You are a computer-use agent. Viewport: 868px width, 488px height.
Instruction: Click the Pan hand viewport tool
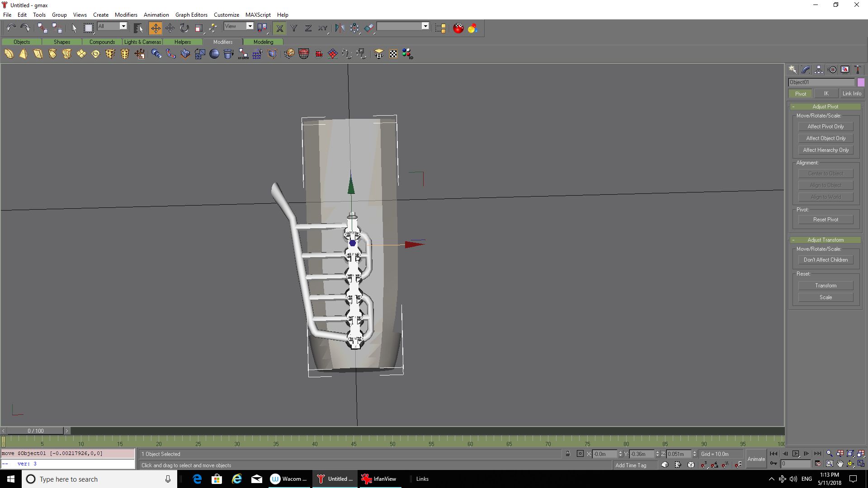pyautogui.click(x=840, y=464)
